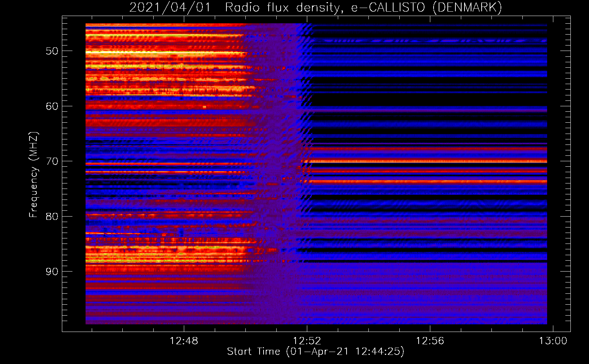Click the 90 frequency tick label
Image resolution: width=589 pixels, height=364 pixels.
[52, 272]
